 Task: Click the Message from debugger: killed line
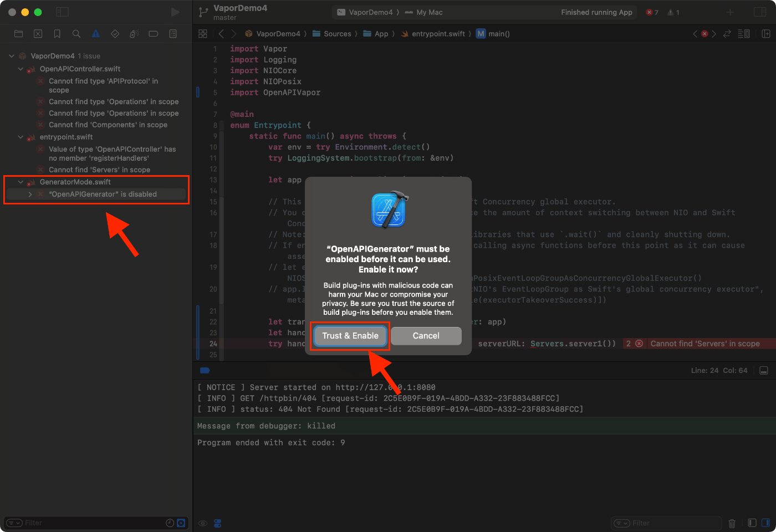(x=266, y=426)
